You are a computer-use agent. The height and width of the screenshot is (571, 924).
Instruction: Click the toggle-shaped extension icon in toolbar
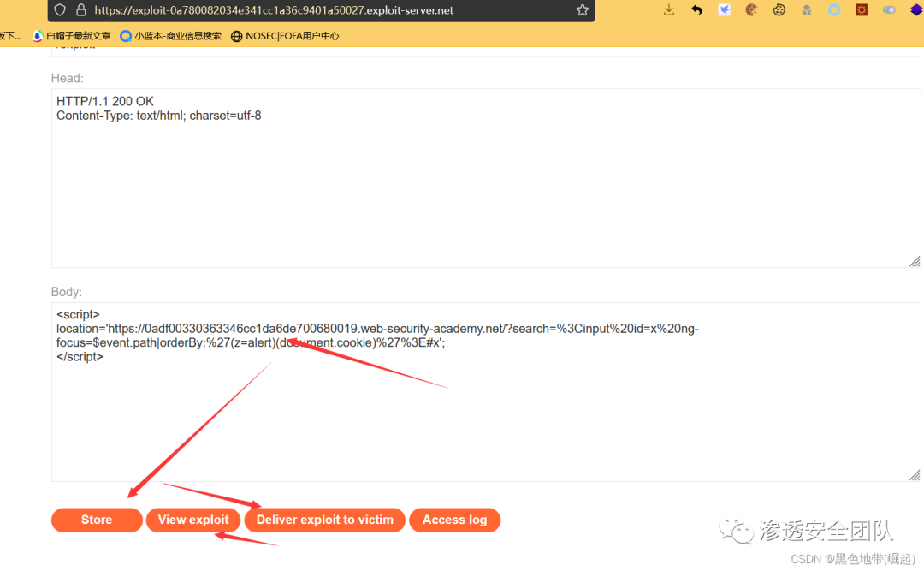point(889,10)
